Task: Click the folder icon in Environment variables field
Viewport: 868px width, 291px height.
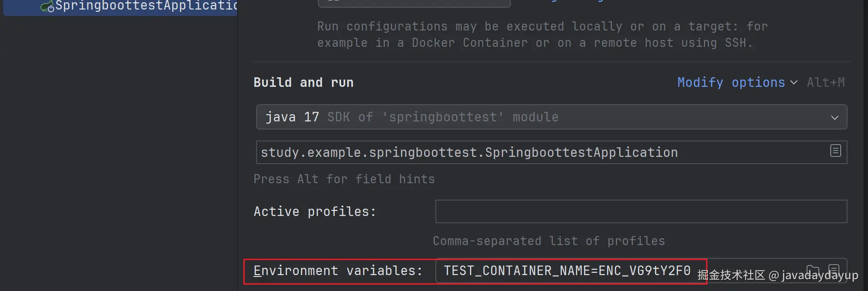Action: [x=812, y=270]
